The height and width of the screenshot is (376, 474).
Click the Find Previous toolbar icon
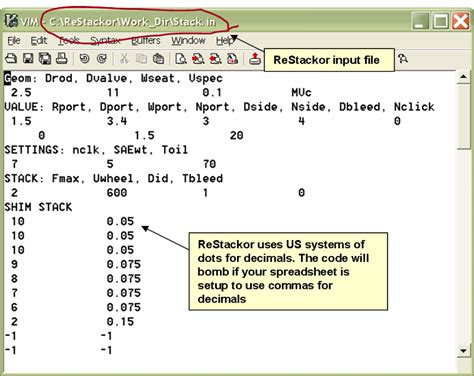(216, 59)
